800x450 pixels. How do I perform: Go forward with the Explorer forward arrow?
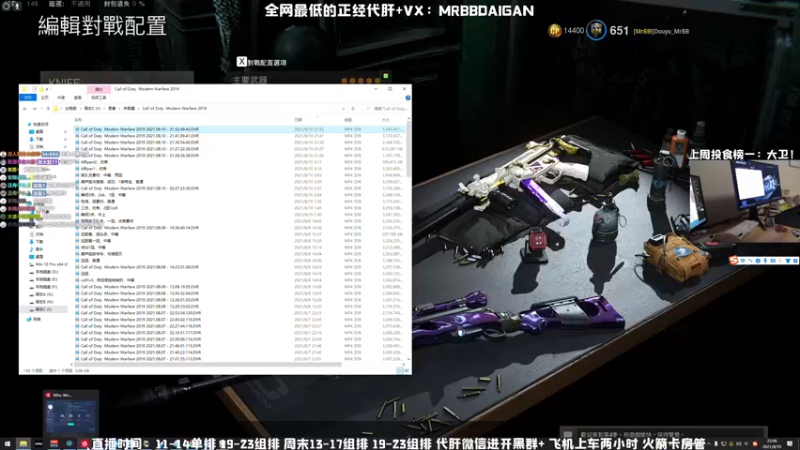click(34, 109)
